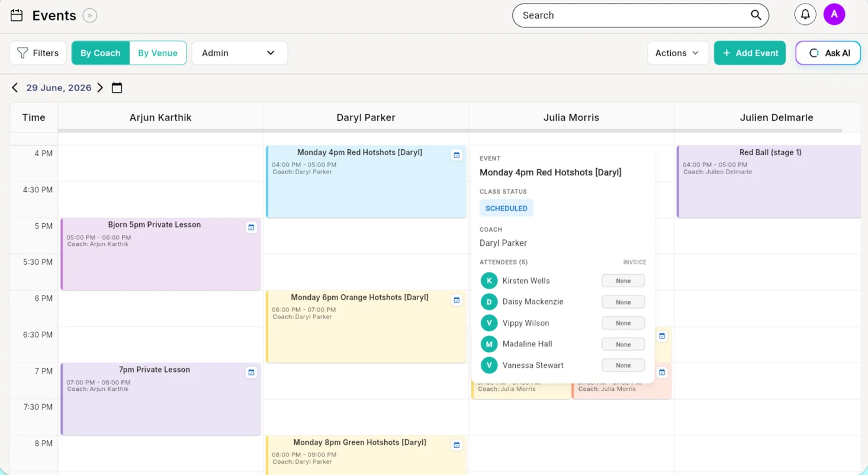Image resolution: width=868 pixels, height=475 pixels.
Task: Click the Add Event button
Action: pyautogui.click(x=750, y=53)
